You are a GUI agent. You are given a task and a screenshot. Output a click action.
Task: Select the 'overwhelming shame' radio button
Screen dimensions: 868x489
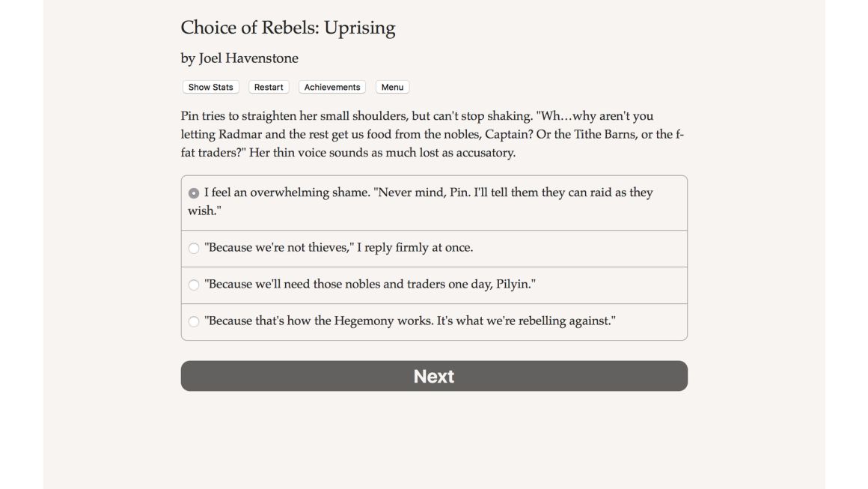(x=194, y=193)
